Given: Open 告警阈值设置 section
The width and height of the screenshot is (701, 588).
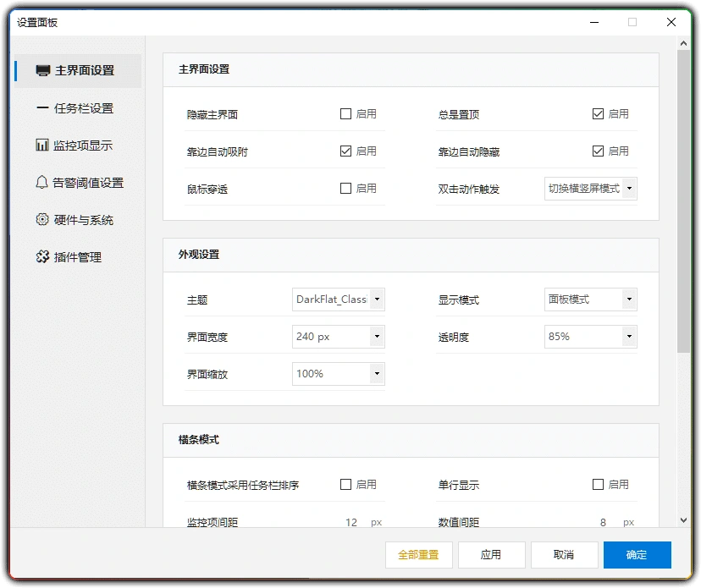Looking at the screenshot, I should tap(78, 182).
